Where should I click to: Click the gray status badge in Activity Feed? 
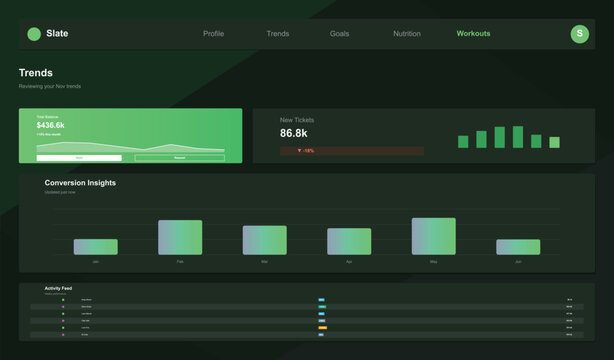pos(322,321)
